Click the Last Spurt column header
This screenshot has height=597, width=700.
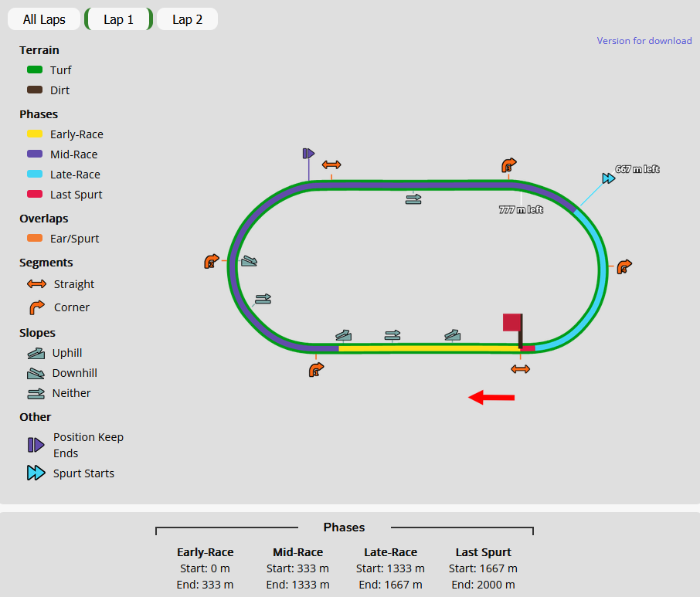(x=483, y=552)
